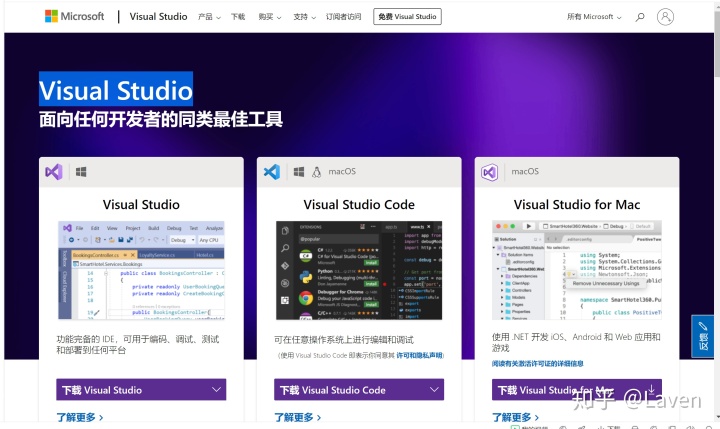This screenshot has width=720, height=429.
Task: Expand the 产品 menu
Action: pyautogui.click(x=209, y=17)
